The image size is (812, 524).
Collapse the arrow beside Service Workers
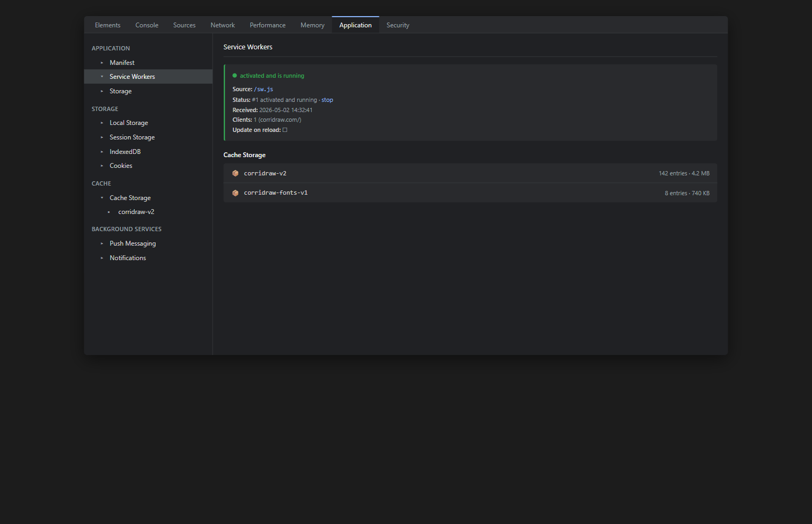pos(102,77)
